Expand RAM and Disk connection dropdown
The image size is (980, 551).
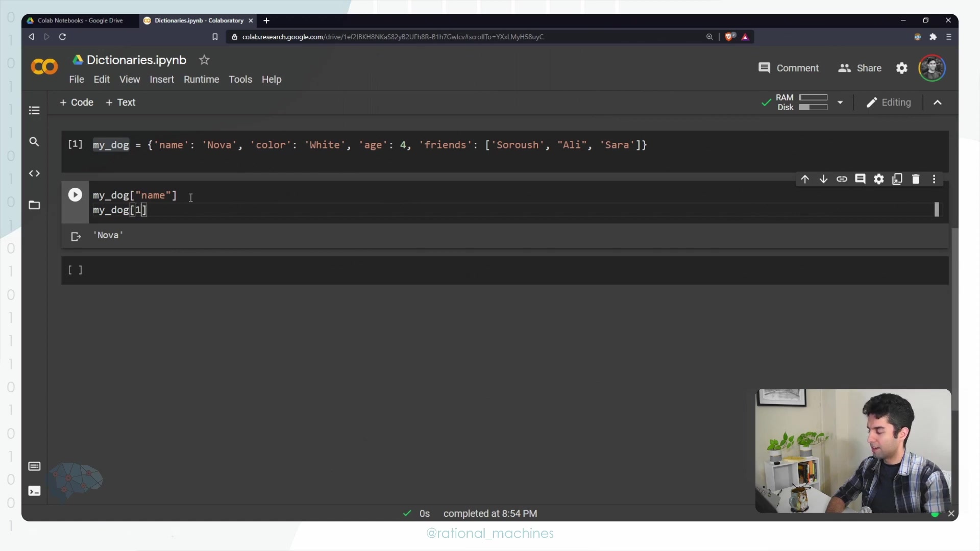[x=840, y=103]
